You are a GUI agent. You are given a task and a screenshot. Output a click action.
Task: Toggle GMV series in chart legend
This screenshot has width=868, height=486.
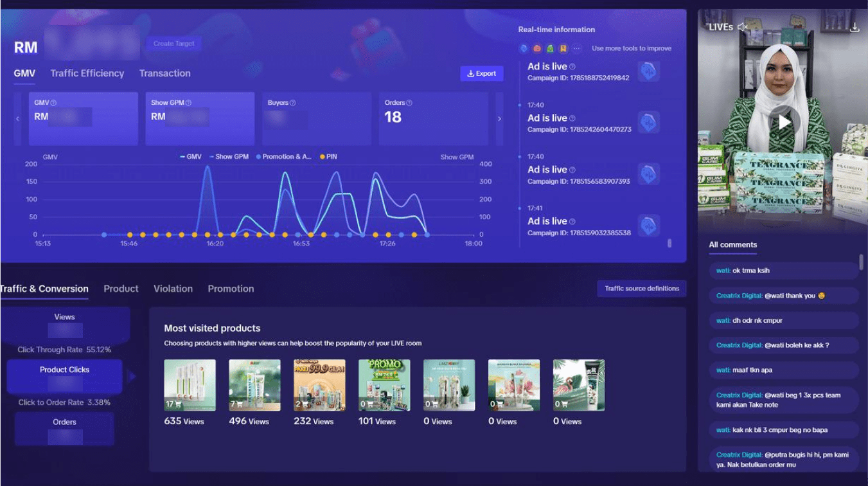[191, 157]
